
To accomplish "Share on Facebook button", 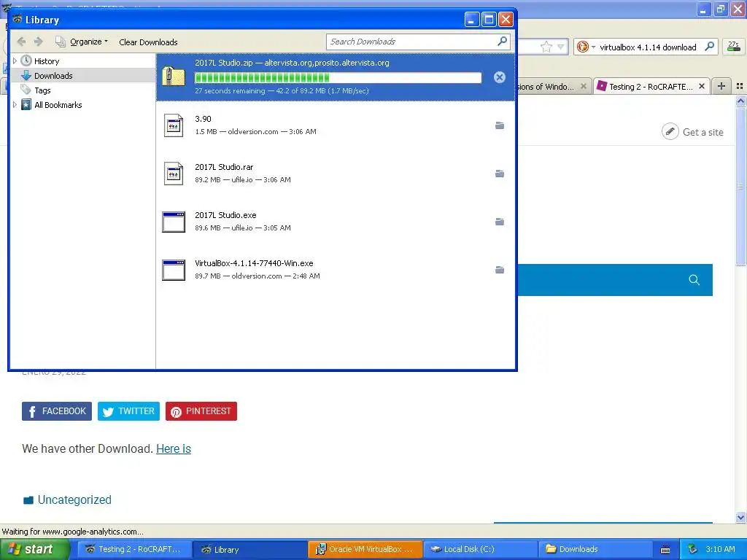I will 57,411.
